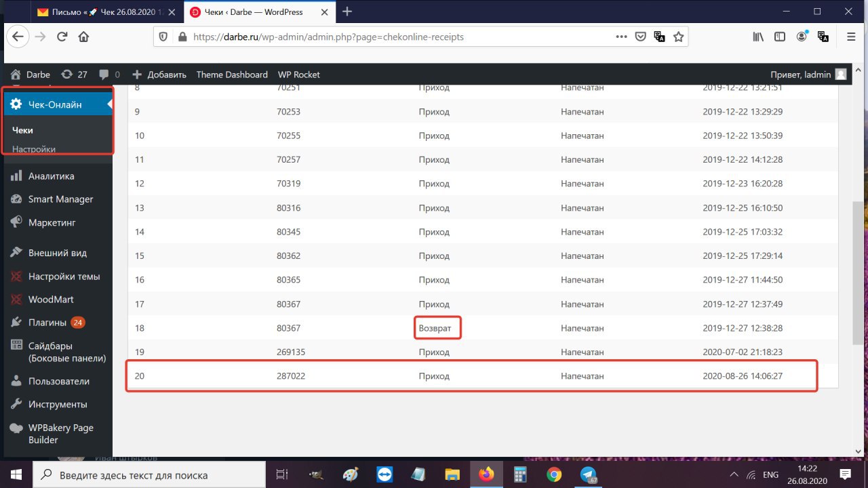Viewport: 868px width, 488px height.
Task: Click the date '2020-07-02 21:18:23'
Action: tap(743, 352)
